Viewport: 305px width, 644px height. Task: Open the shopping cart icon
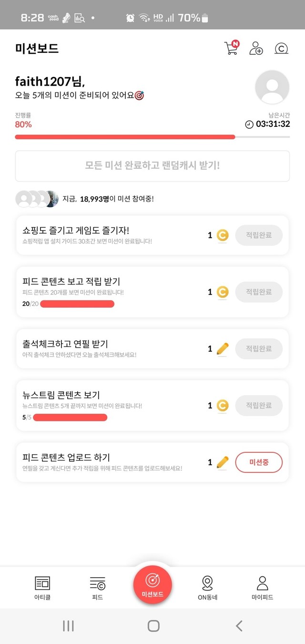coord(231,48)
